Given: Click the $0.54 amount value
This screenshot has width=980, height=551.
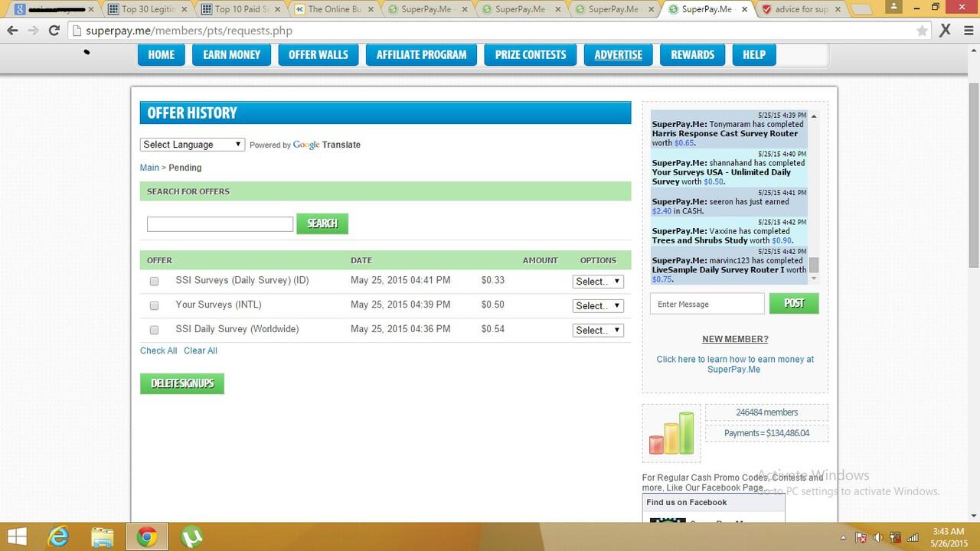Looking at the screenshot, I should point(493,329).
